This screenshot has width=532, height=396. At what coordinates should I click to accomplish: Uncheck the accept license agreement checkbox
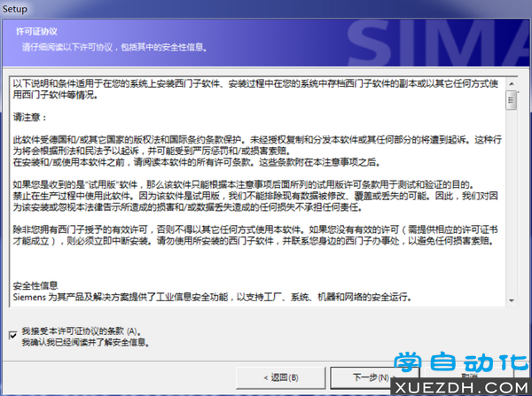point(13,336)
